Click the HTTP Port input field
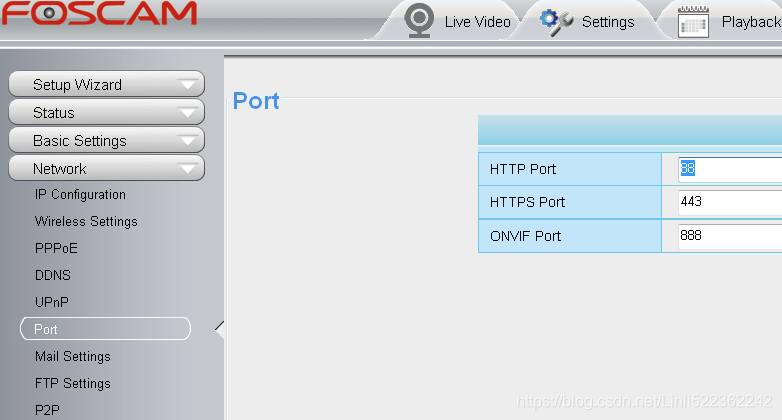 tap(730, 169)
